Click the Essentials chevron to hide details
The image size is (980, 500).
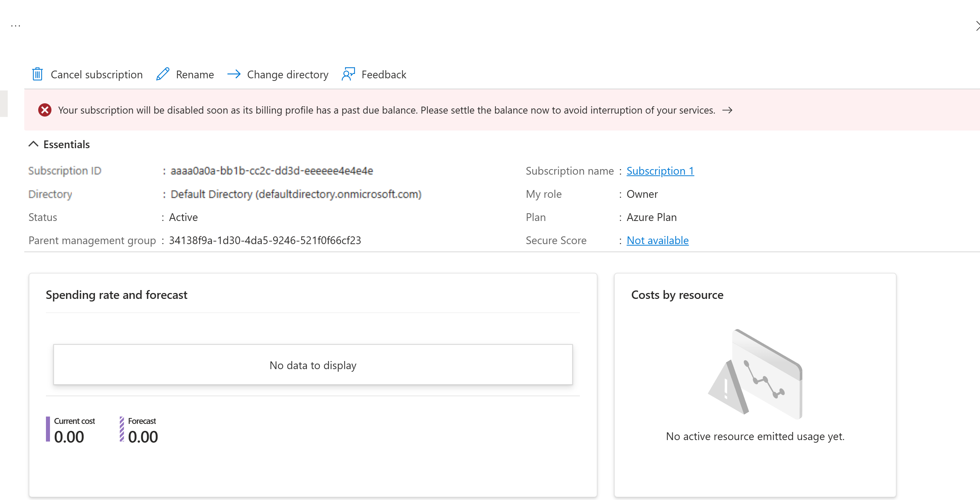(33, 144)
